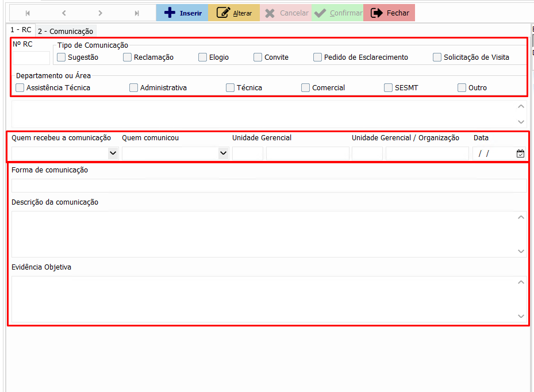Jump to the last record

137,13
